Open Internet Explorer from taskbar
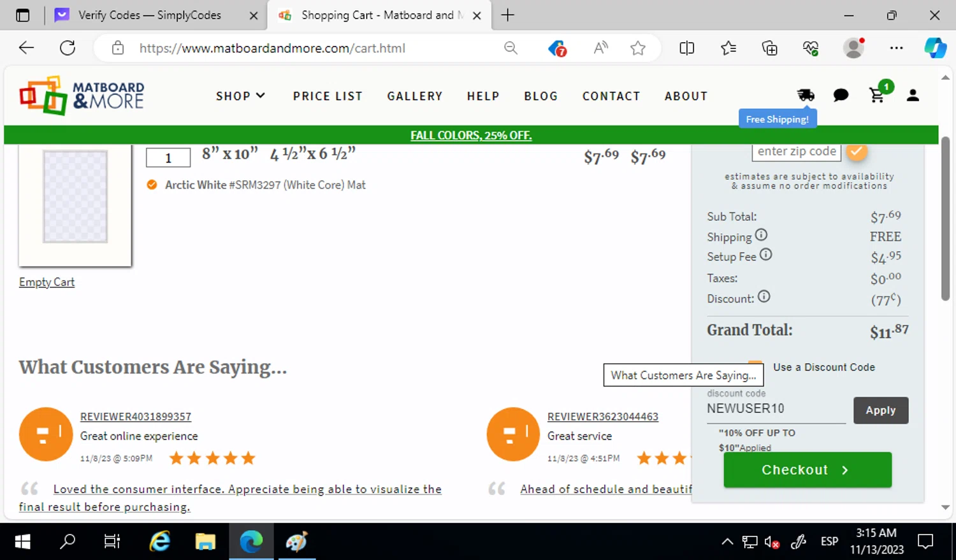This screenshot has width=956, height=560. 159,542
